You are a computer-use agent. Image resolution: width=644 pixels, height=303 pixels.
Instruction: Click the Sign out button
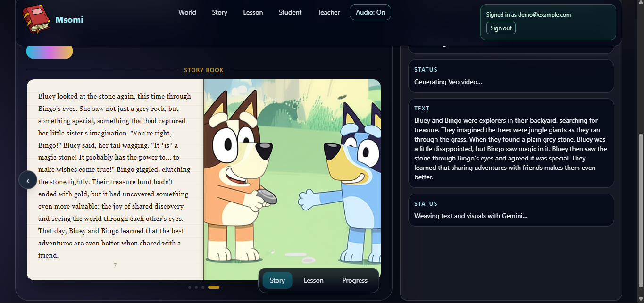[x=501, y=28]
